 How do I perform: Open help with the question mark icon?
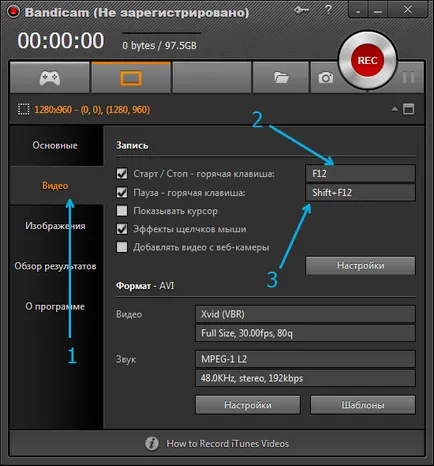[x=328, y=10]
